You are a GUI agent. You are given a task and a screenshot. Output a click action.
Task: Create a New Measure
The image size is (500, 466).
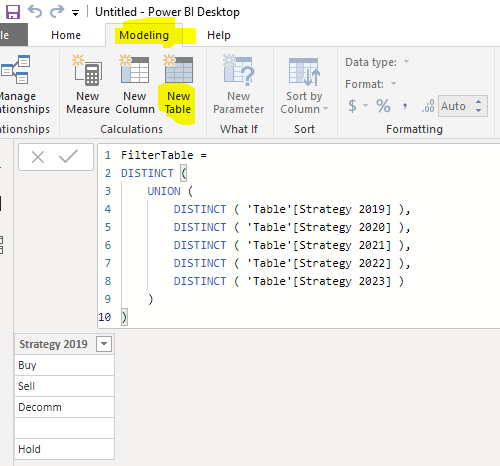click(x=88, y=84)
